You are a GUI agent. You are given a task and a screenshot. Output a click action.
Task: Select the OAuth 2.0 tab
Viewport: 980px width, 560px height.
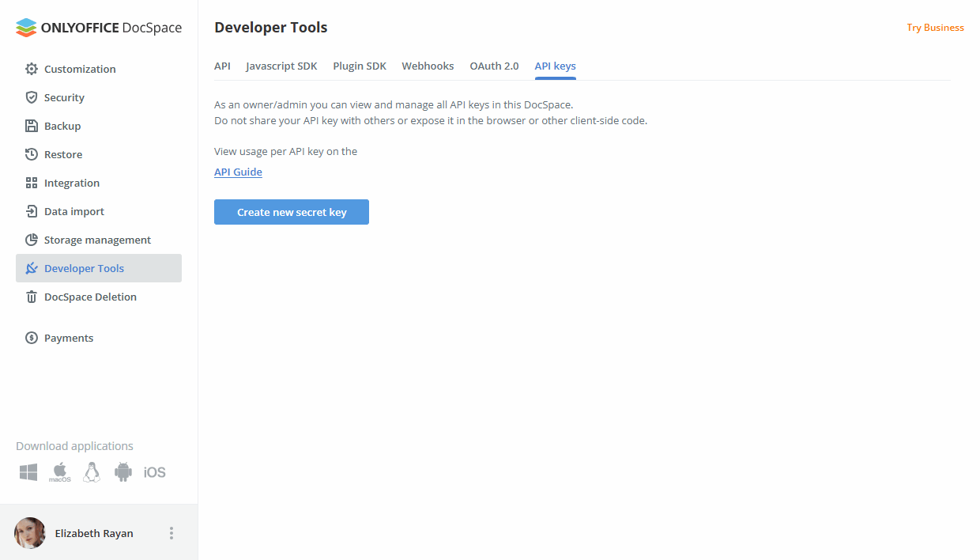pos(494,66)
